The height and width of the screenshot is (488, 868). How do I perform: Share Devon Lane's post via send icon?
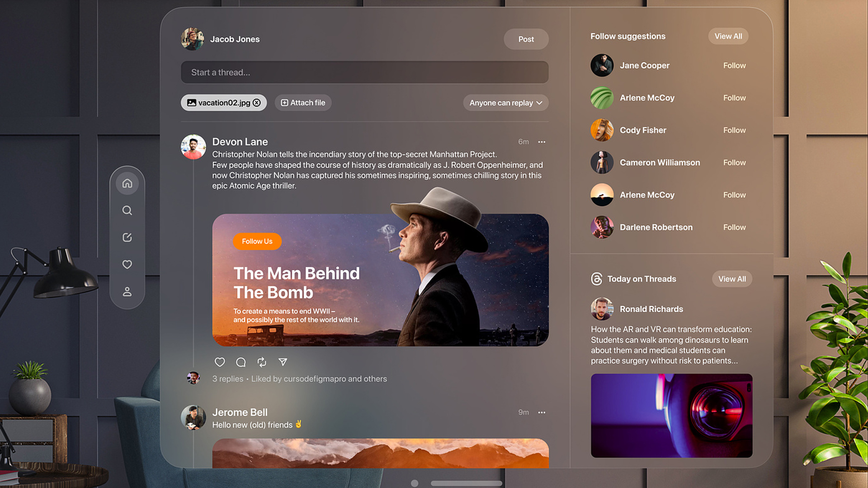coord(283,362)
